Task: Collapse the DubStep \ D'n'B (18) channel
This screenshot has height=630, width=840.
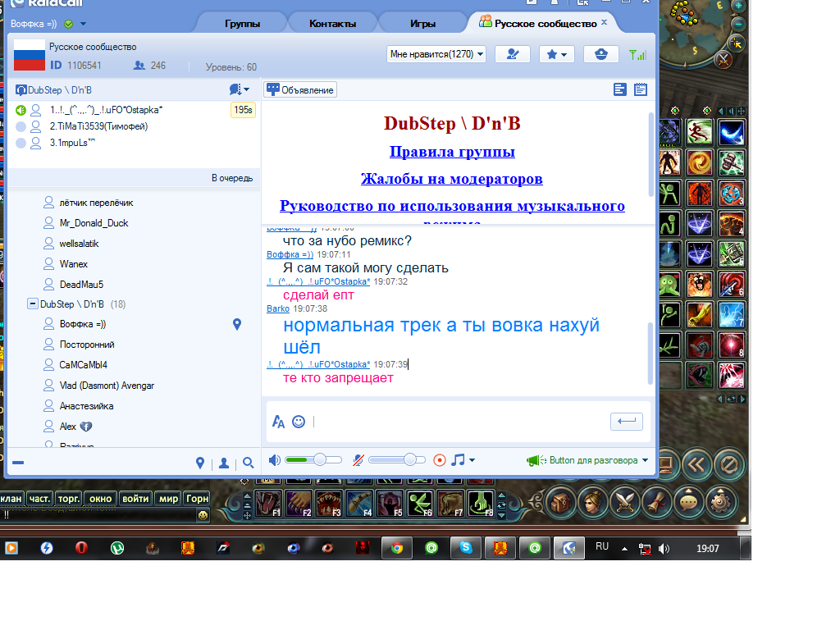Action: 32,304
